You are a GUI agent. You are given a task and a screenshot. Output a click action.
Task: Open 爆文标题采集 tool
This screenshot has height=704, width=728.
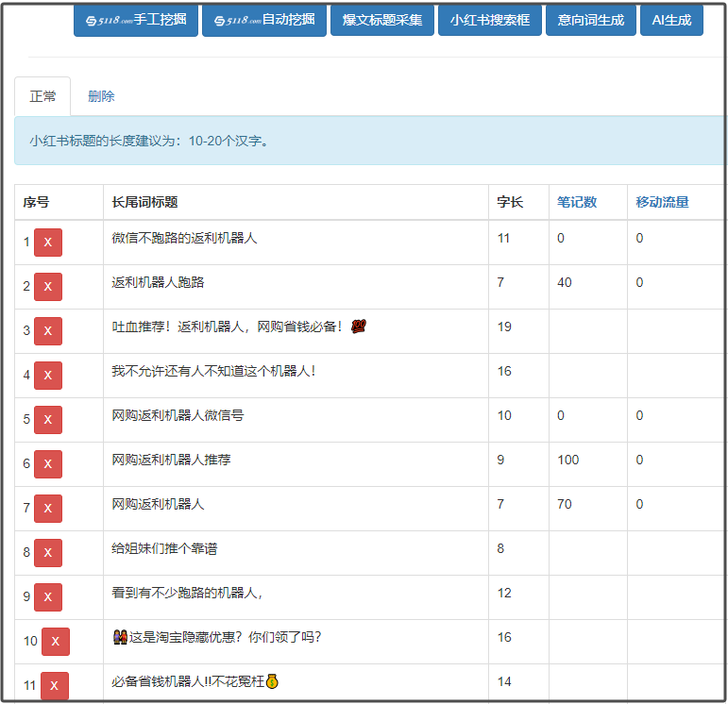click(x=382, y=21)
